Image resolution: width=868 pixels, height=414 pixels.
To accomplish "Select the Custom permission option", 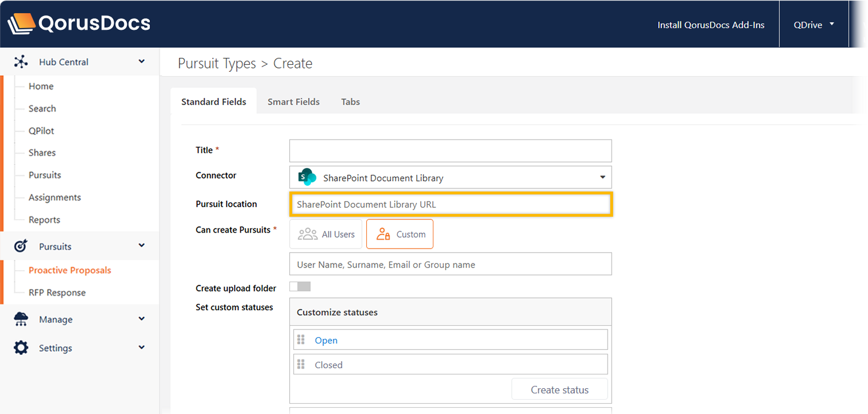I will (400, 234).
